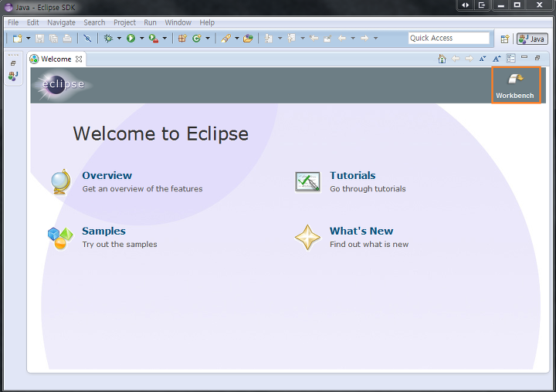Click the Magnify font size icon
Screen dimensions: 556x392
tap(497, 59)
